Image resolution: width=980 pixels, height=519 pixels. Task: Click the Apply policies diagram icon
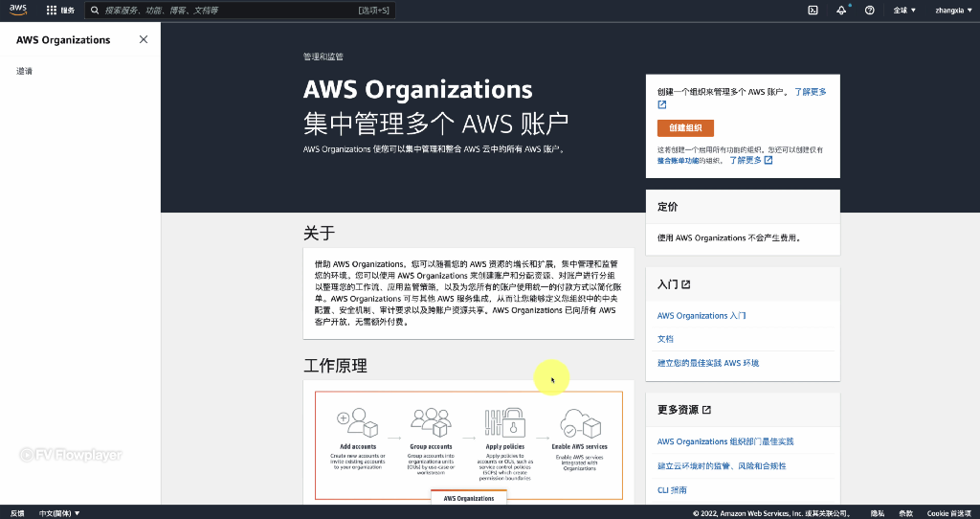click(x=505, y=422)
